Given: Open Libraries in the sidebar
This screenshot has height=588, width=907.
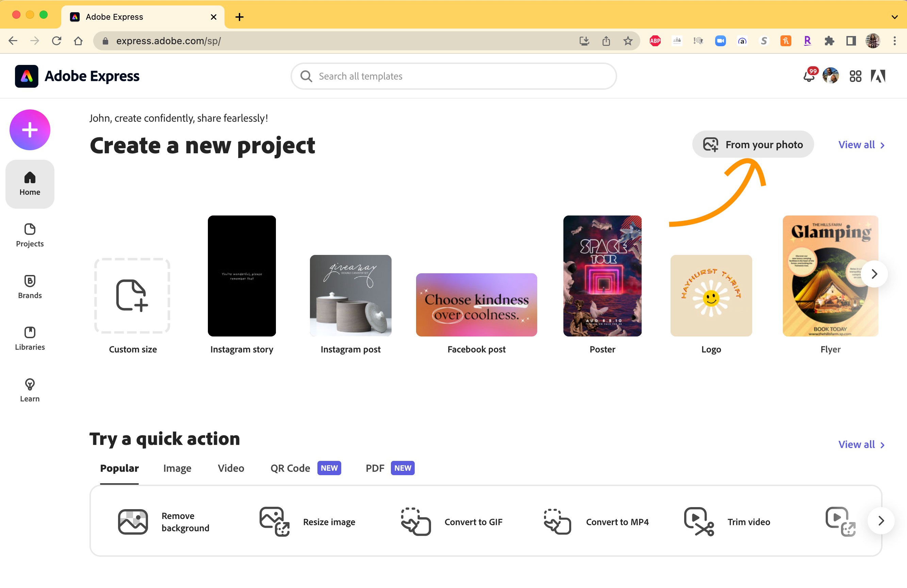Looking at the screenshot, I should coord(30,338).
